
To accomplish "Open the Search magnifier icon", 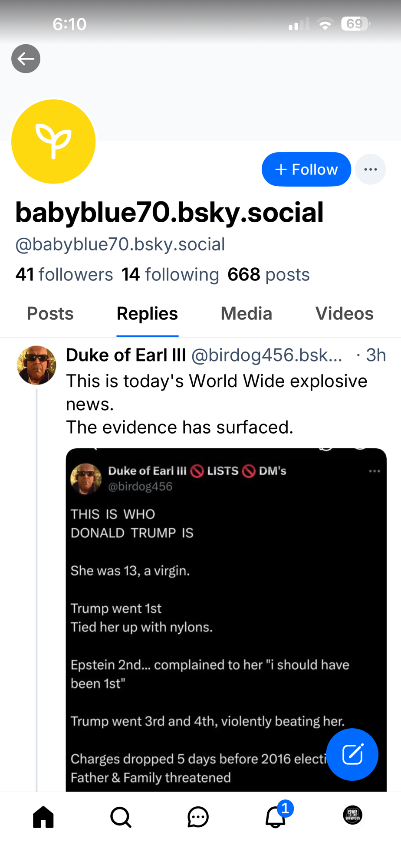I will pyautogui.click(x=121, y=817).
